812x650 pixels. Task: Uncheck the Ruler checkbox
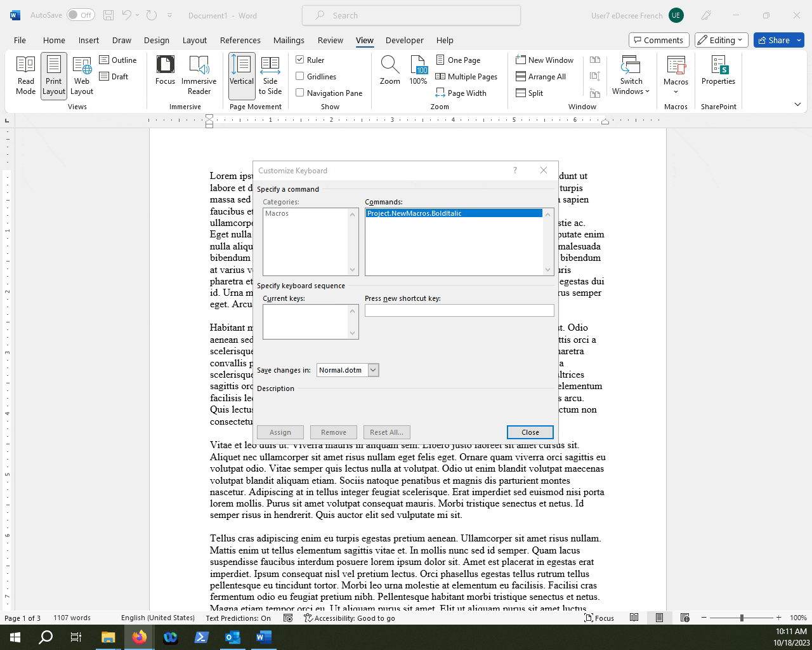(x=300, y=60)
